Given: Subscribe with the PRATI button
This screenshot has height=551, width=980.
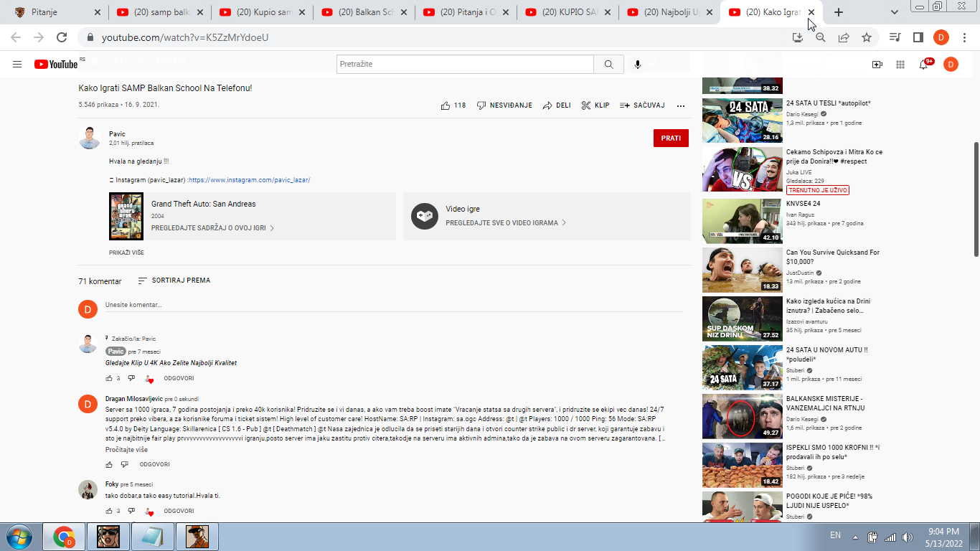Looking at the screenshot, I should tap(671, 138).
